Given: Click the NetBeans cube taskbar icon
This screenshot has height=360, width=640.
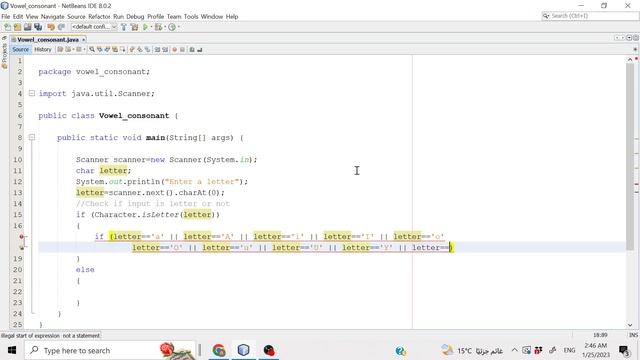Looking at the screenshot, I should 244,350.
